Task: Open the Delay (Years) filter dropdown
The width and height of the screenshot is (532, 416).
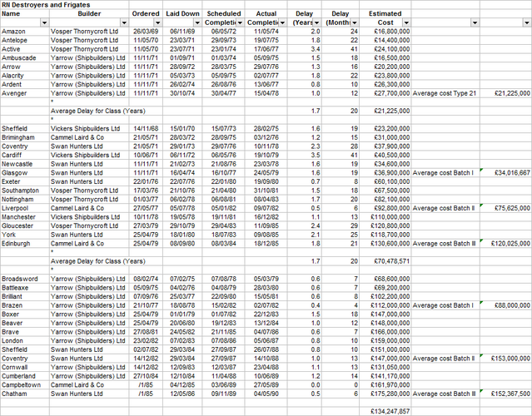Action: 316,22
